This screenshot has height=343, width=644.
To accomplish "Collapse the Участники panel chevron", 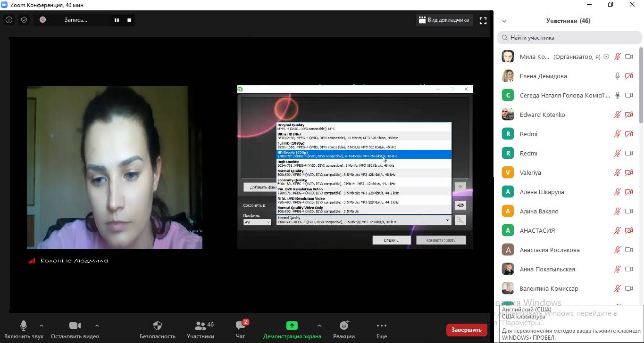I will [x=504, y=21].
